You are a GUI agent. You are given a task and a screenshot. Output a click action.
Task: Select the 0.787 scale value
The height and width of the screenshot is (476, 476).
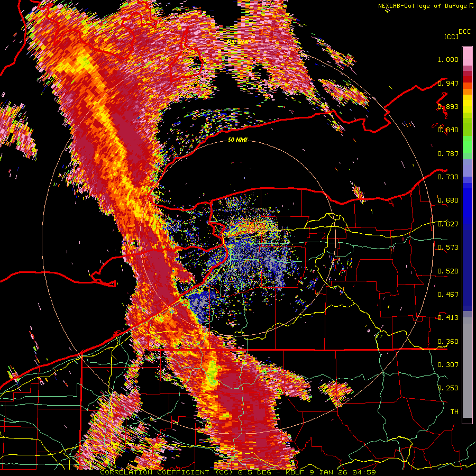(448, 153)
